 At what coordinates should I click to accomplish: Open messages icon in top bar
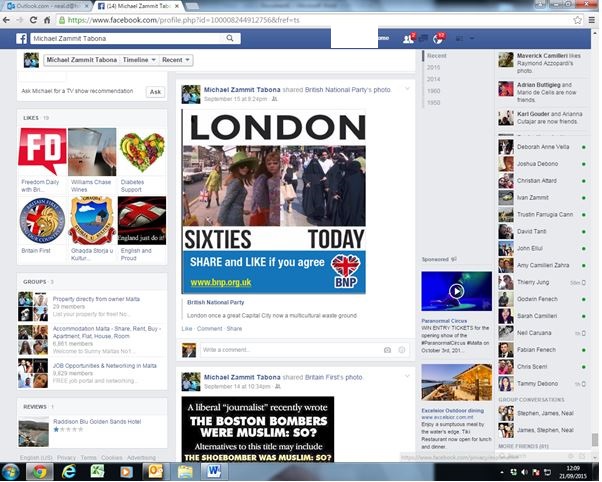point(423,38)
